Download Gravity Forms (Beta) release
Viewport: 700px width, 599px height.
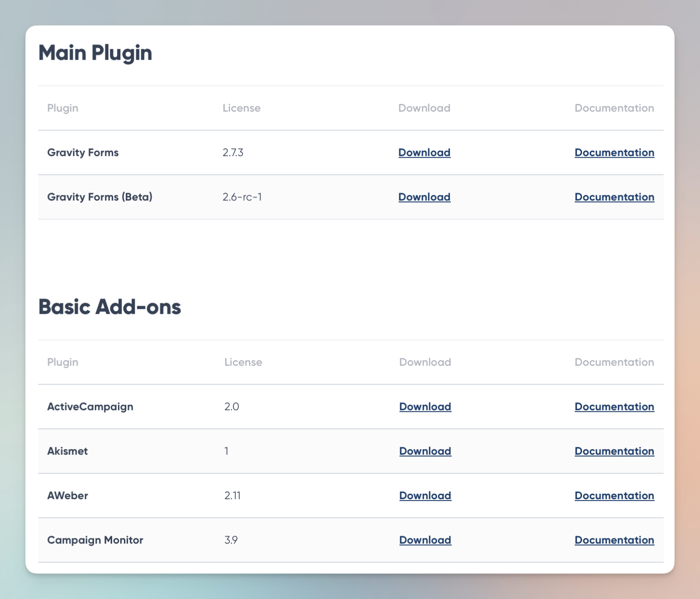424,197
